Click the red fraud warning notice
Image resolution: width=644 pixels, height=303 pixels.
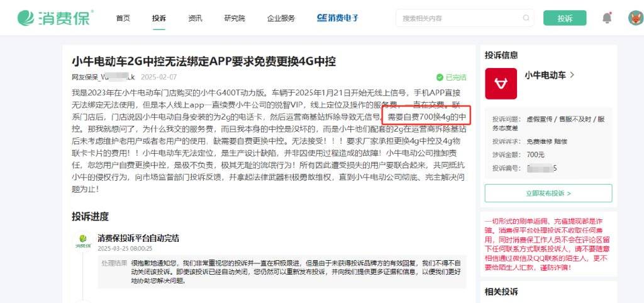tap(548, 244)
